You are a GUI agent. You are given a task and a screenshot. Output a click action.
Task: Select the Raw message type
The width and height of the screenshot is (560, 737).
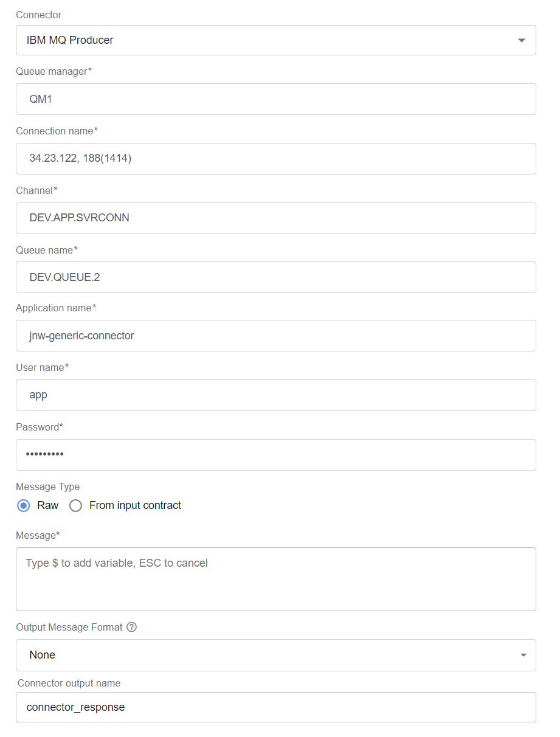click(x=24, y=505)
